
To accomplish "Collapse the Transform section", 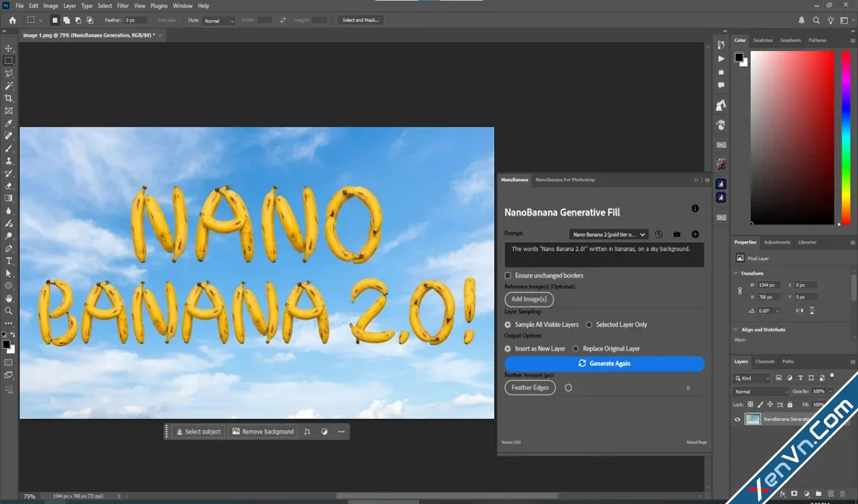I will [735, 273].
